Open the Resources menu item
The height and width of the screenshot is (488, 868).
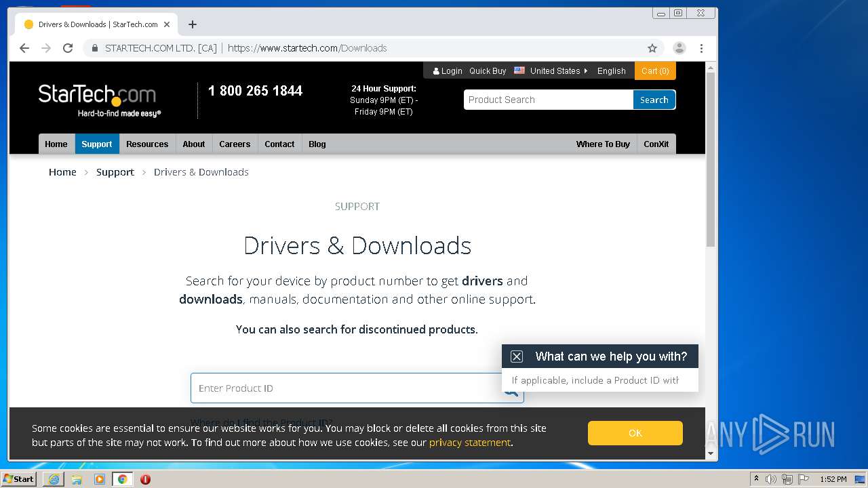point(147,144)
